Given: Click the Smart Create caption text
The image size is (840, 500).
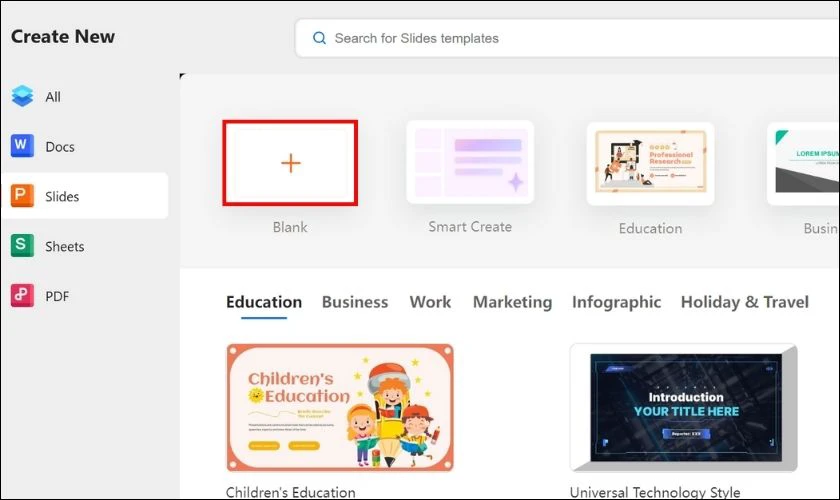Looking at the screenshot, I should coord(470,227).
